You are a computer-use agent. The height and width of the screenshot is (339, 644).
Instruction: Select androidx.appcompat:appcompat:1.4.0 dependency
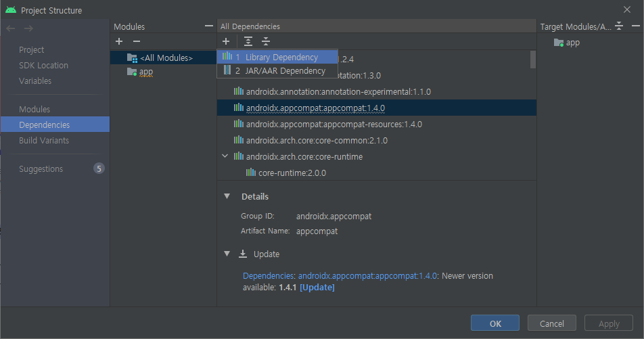(x=377, y=108)
